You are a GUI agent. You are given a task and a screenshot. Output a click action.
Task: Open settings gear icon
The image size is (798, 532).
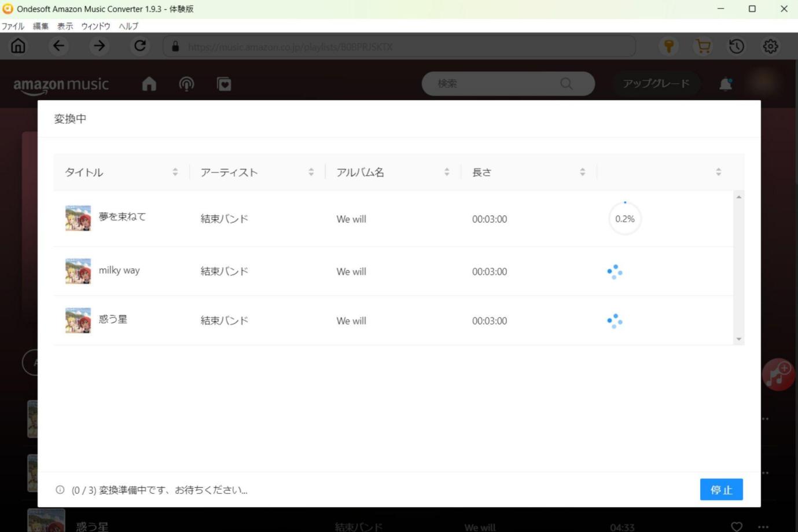coord(770,46)
